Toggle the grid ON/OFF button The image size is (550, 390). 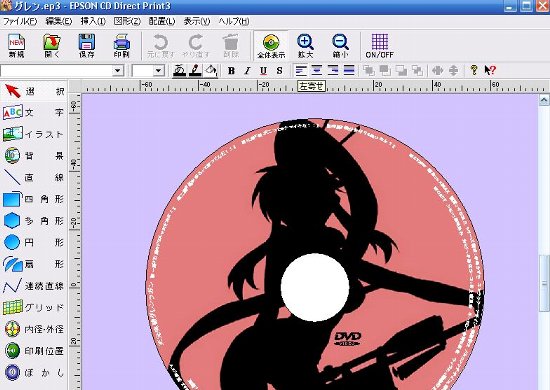pyautogui.click(x=380, y=46)
